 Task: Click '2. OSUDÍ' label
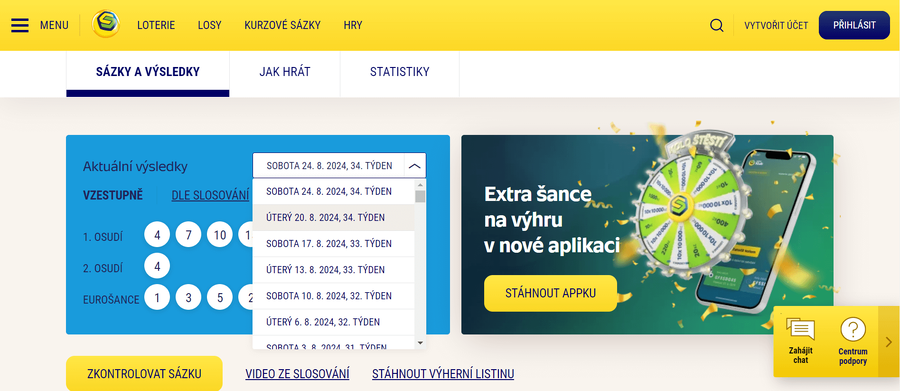point(103,268)
